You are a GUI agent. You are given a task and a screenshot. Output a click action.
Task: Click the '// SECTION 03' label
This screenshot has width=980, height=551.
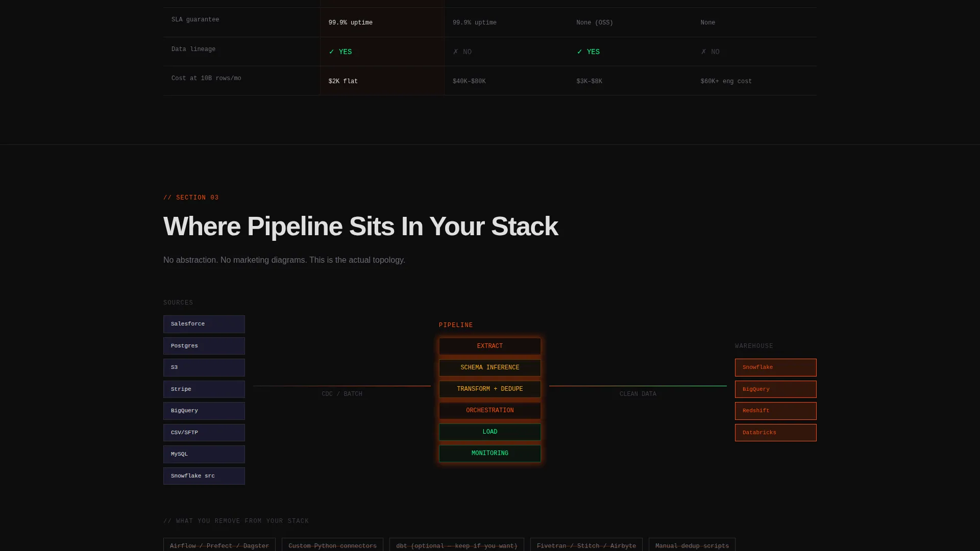[191, 198]
